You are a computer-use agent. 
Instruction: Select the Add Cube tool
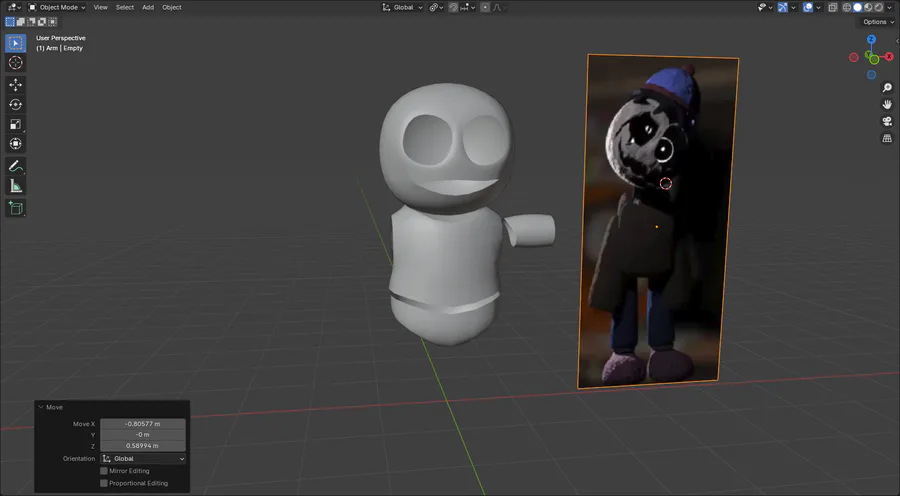(15, 208)
